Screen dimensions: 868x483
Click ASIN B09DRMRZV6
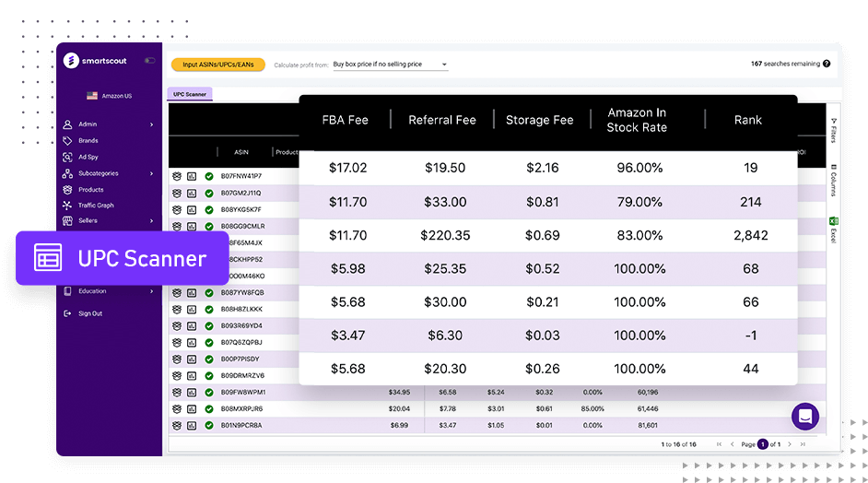pyautogui.click(x=242, y=375)
